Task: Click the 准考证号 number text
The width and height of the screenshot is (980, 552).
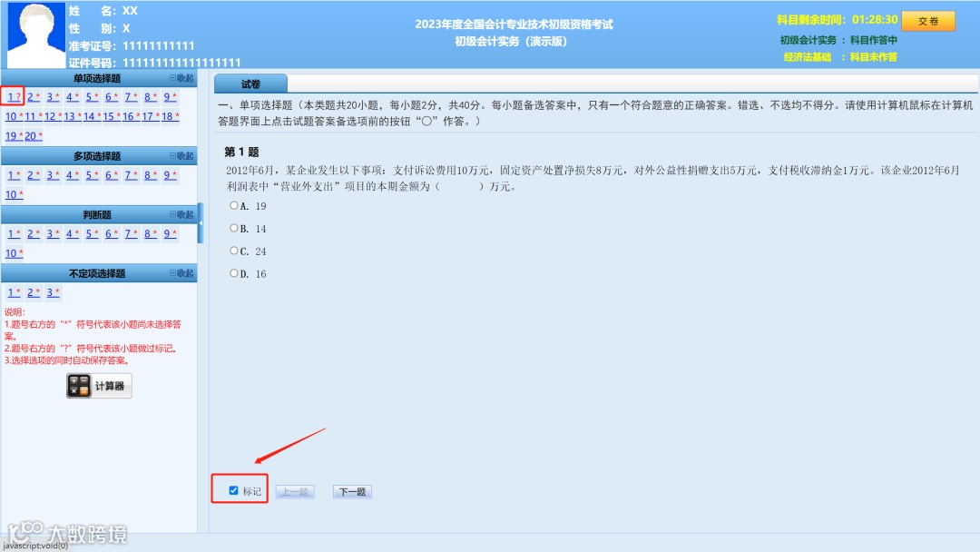Action: click(159, 45)
